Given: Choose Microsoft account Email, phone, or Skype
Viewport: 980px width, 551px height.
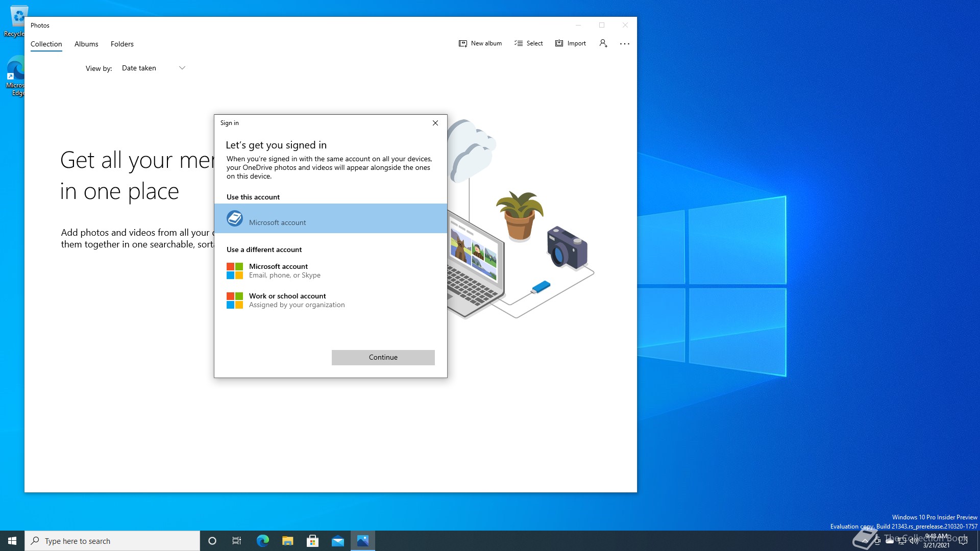Looking at the screenshot, I should point(331,271).
